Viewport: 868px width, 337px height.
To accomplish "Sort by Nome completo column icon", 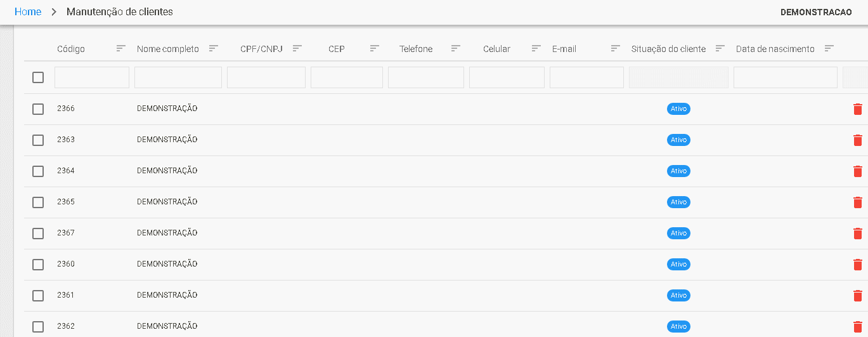I will 214,48.
